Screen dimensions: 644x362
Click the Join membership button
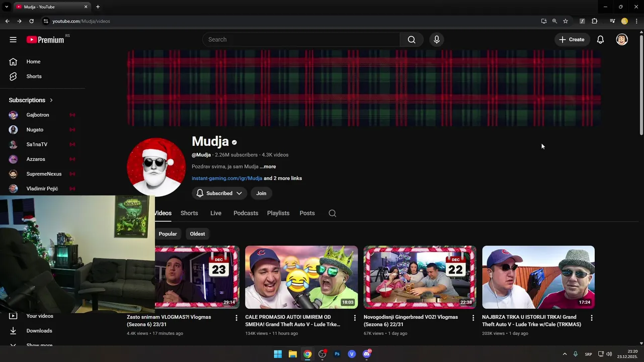pos(261,194)
